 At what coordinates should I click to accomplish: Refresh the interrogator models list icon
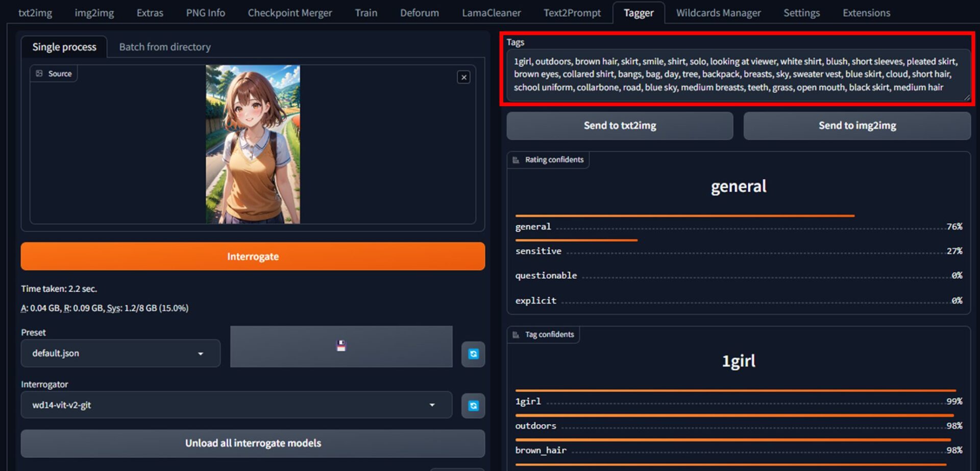473,406
